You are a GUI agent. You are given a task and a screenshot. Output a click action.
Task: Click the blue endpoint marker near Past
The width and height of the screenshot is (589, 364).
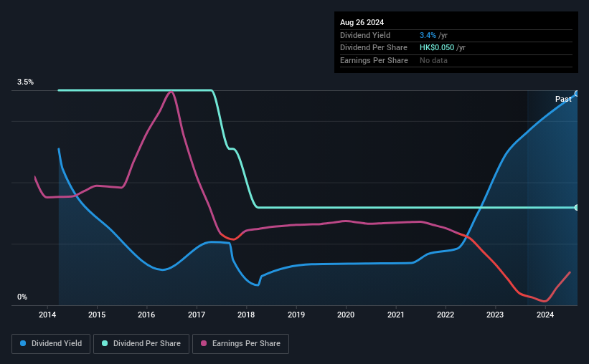click(577, 93)
